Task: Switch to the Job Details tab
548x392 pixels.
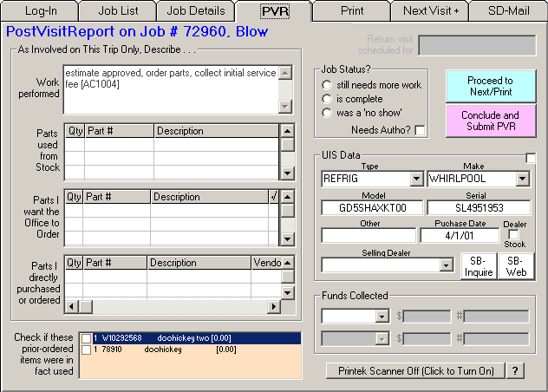Action: pos(196,11)
